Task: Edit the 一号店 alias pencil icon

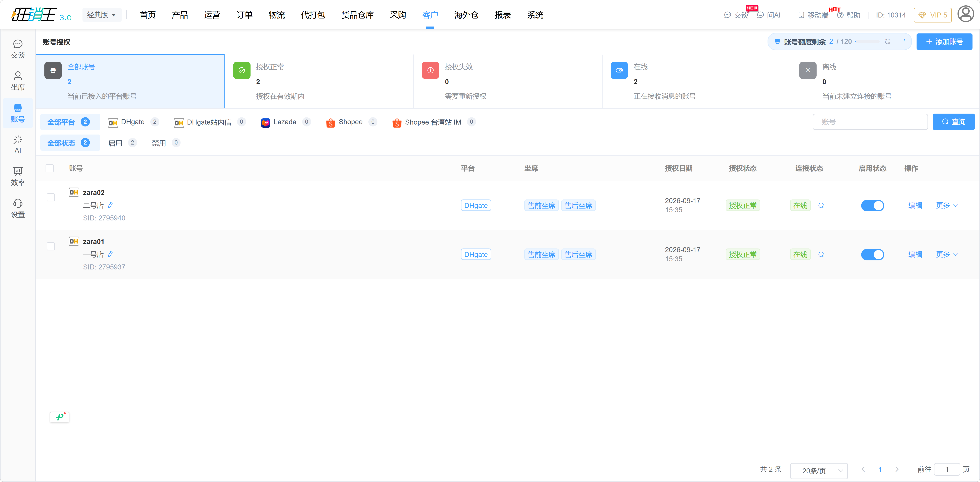Action: tap(111, 254)
